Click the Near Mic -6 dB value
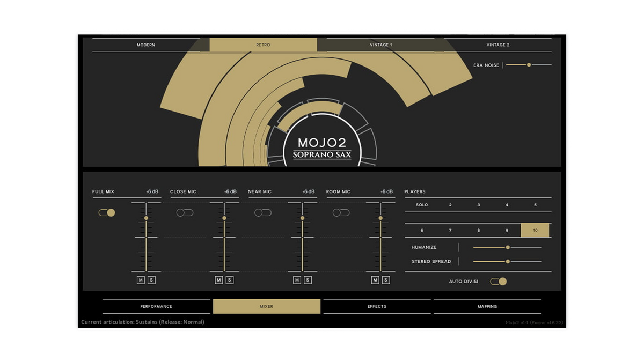Image resolution: width=644 pixels, height=362 pixels. pyautogui.click(x=308, y=191)
